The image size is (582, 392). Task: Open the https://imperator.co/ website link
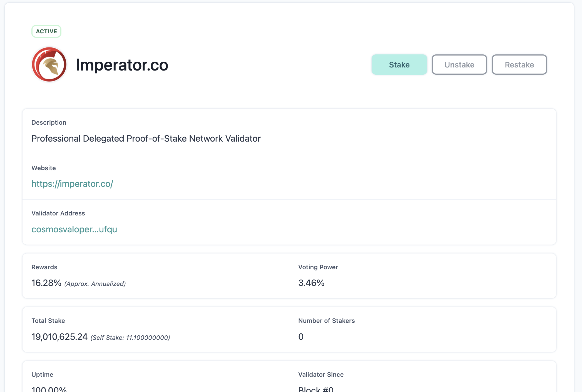click(x=72, y=184)
